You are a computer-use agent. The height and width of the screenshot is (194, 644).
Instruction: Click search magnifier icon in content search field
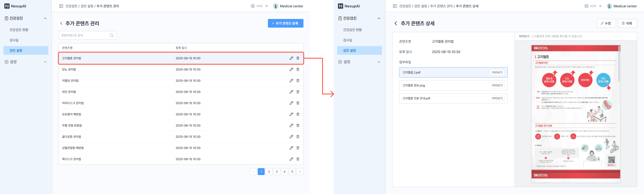pos(112,35)
